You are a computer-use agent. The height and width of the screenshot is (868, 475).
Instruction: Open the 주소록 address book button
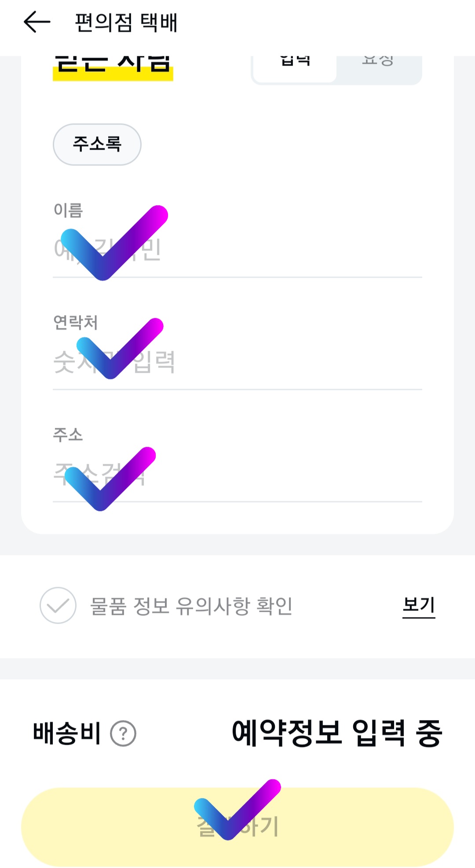point(97,144)
